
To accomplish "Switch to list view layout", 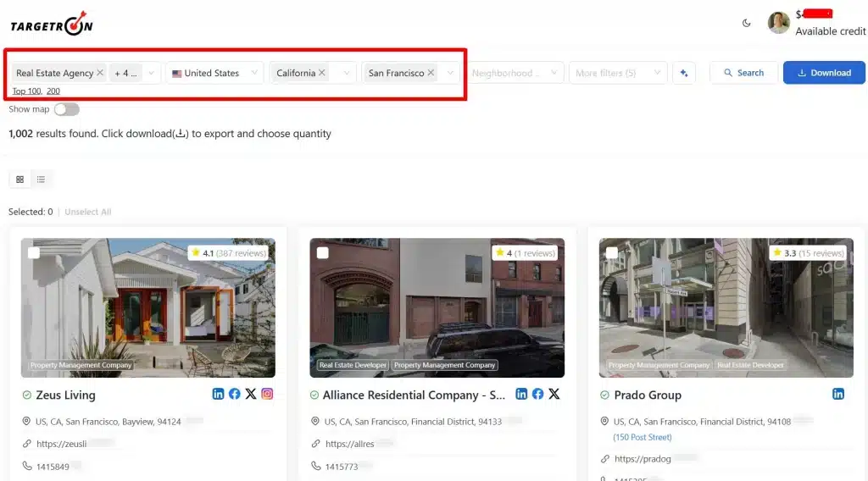I will tap(41, 179).
